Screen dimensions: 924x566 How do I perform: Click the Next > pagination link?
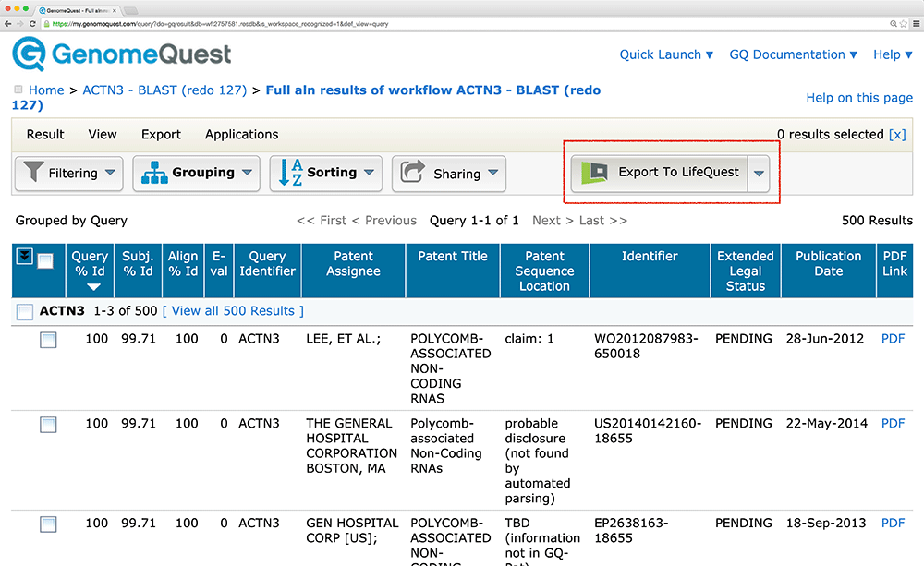[553, 221]
